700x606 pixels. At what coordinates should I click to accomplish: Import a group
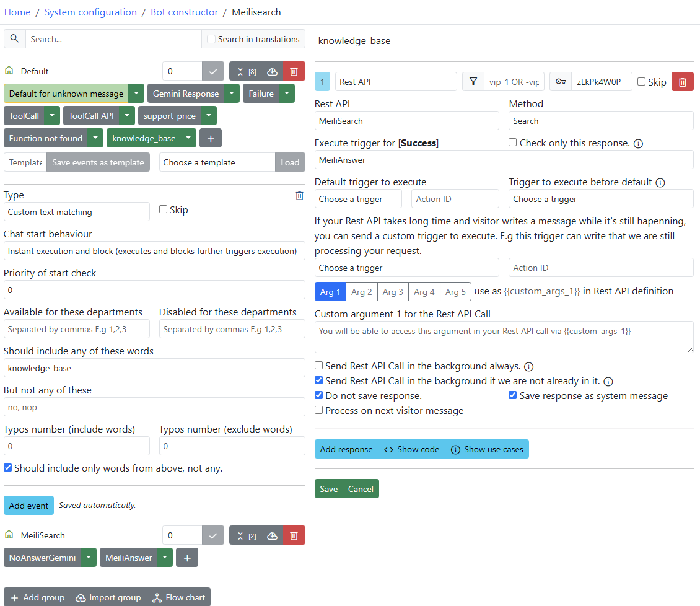108,597
